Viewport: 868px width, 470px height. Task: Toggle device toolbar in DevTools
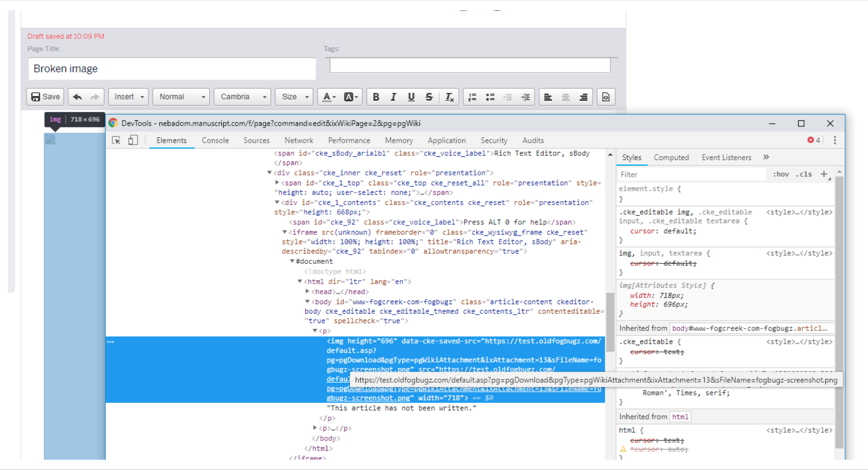pyautogui.click(x=133, y=140)
